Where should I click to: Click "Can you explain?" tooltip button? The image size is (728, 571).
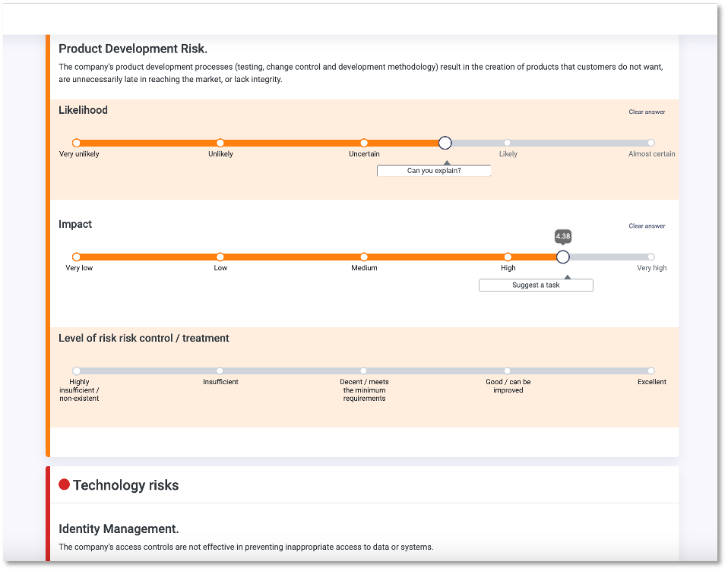[434, 171]
